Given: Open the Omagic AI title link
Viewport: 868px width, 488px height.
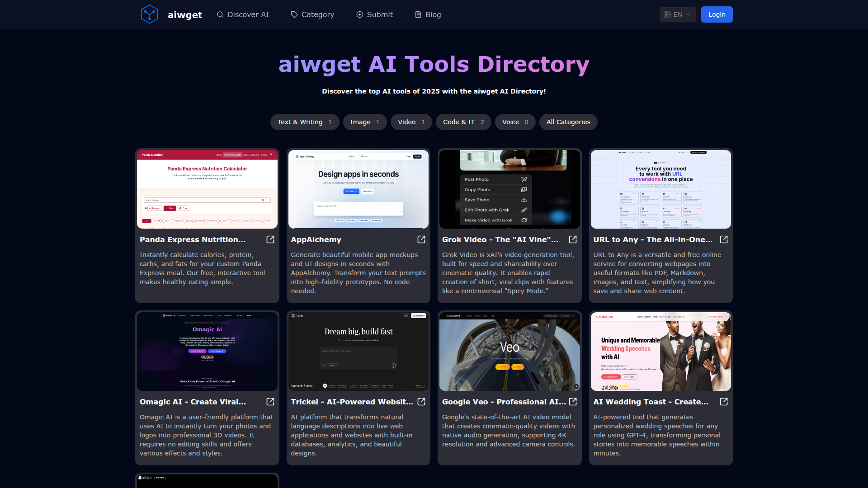Looking at the screenshot, I should [193, 402].
